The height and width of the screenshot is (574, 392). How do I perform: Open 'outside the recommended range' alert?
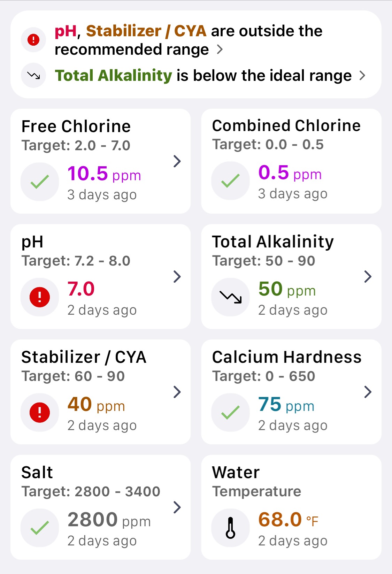click(189, 40)
